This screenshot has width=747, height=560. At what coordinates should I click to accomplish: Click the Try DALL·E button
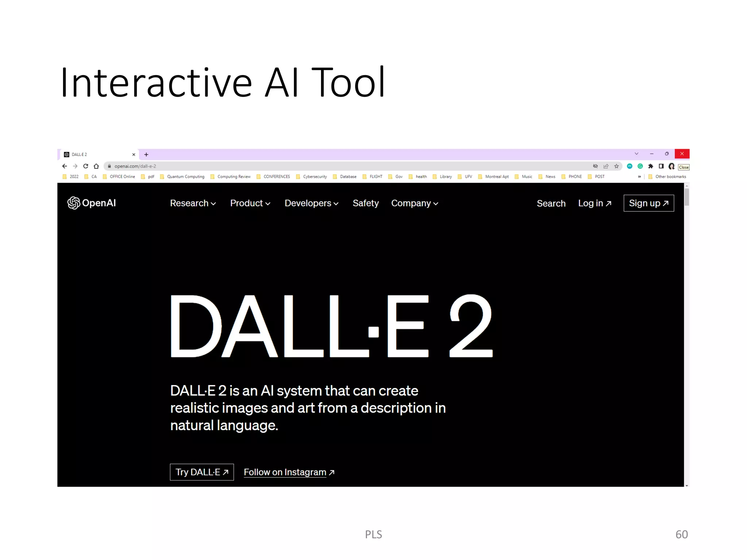[x=202, y=472]
